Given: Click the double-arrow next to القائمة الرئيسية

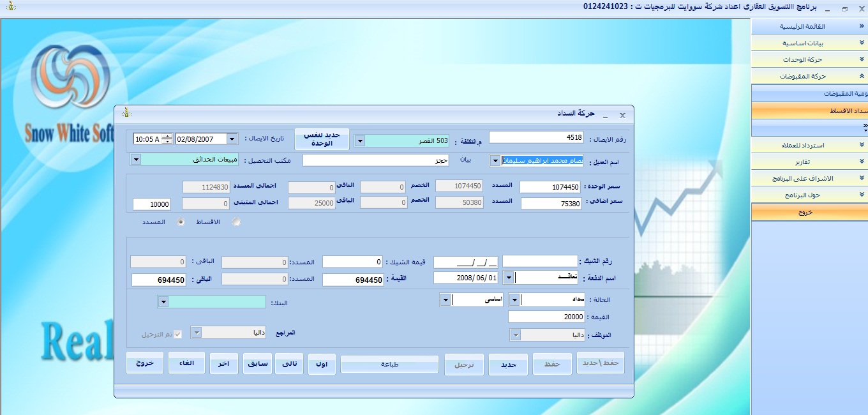Looking at the screenshot, I should click(x=862, y=27).
